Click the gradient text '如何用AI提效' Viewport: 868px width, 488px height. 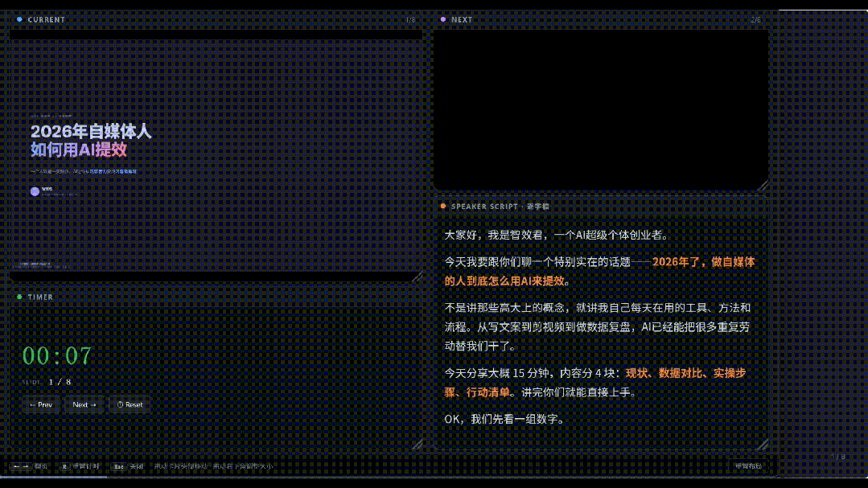pyautogui.click(x=79, y=150)
